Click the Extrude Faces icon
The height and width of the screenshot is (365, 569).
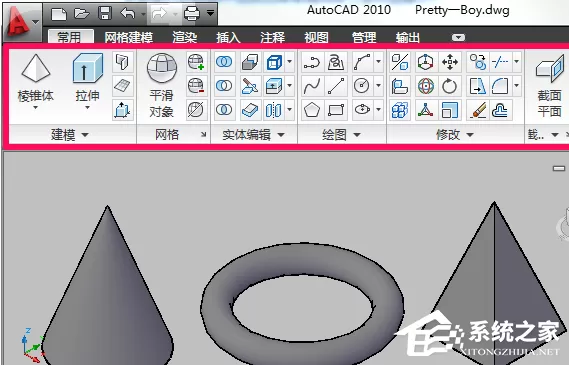click(274, 86)
